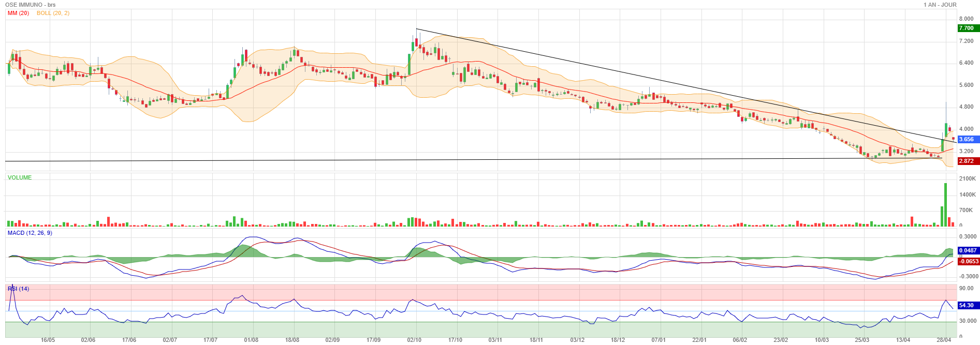
Task: Click the RSI (14) indicator label
Action: pos(19,289)
